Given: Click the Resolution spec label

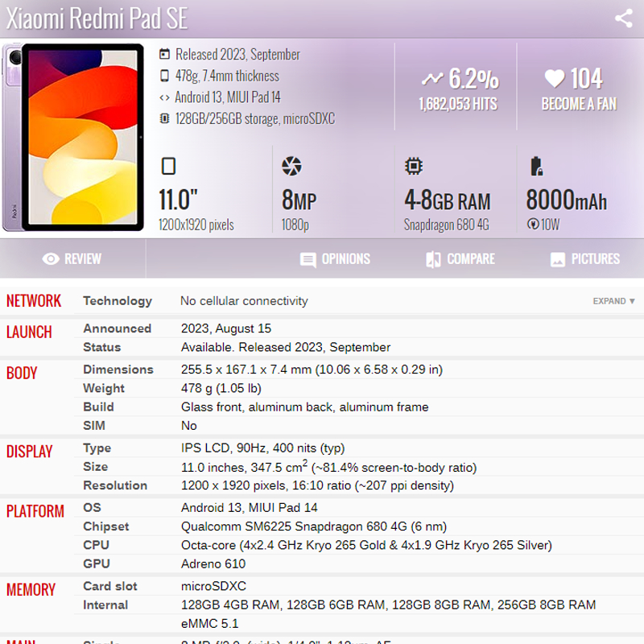Looking at the screenshot, I should tap(115, 485).
